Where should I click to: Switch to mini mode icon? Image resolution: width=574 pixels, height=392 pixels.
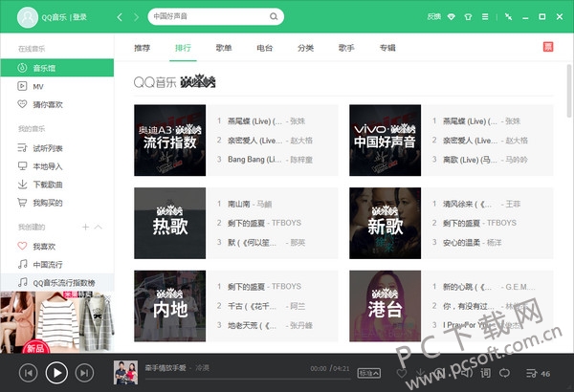[x=509, y=16]
